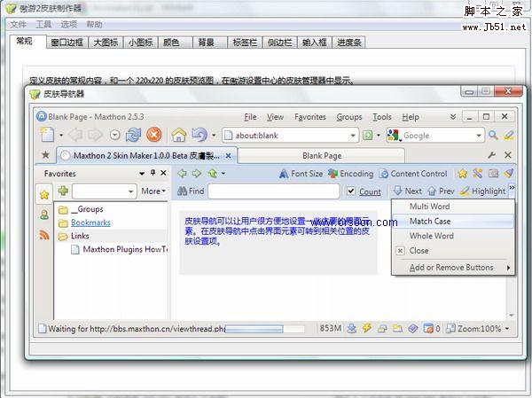Open the Groups menu
The height and width of the screenshot is (398, 532).
click(x=349, y=117)
